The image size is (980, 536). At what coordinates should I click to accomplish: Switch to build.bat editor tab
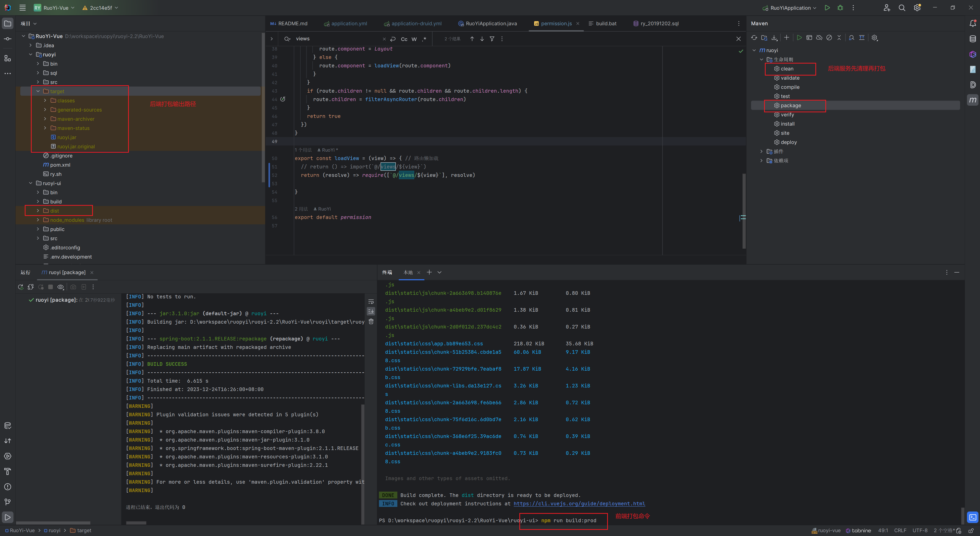[602, 23]
